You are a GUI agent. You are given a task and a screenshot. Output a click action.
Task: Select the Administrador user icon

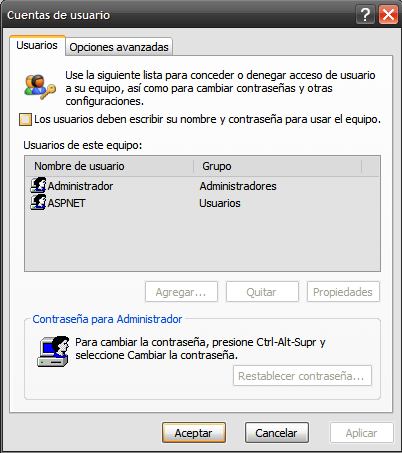click(38, 185)
